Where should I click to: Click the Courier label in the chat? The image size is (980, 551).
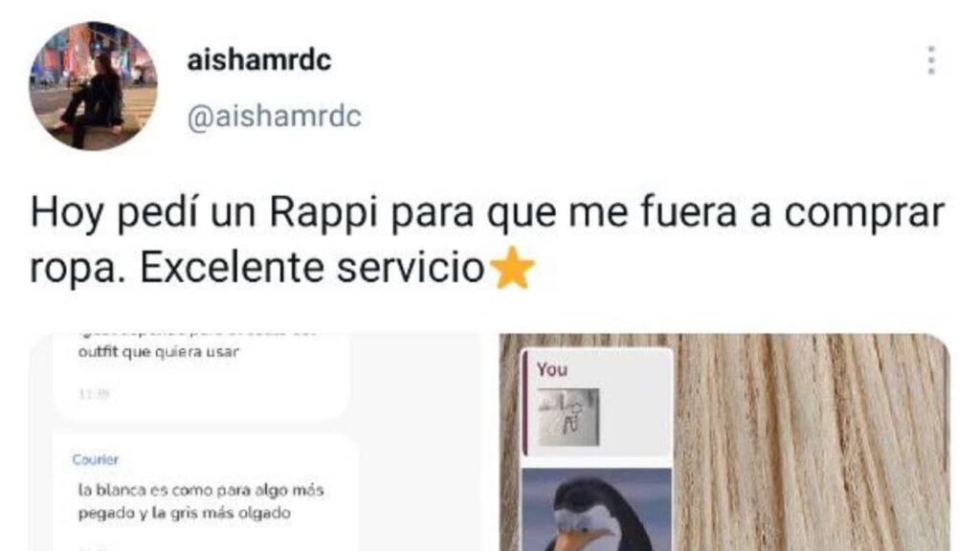pyautogui.click(x=95, y=460)
